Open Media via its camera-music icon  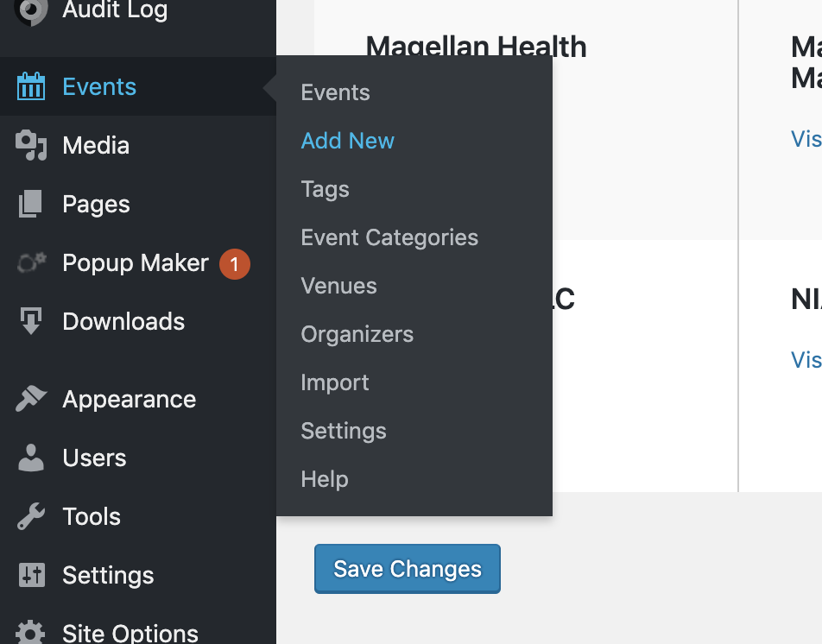point(31,145)
